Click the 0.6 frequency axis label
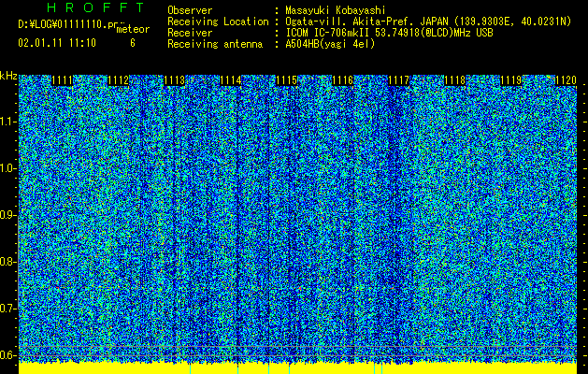Image resolution: width=588 pixels, height=374 pixels. tap(7, 355)
